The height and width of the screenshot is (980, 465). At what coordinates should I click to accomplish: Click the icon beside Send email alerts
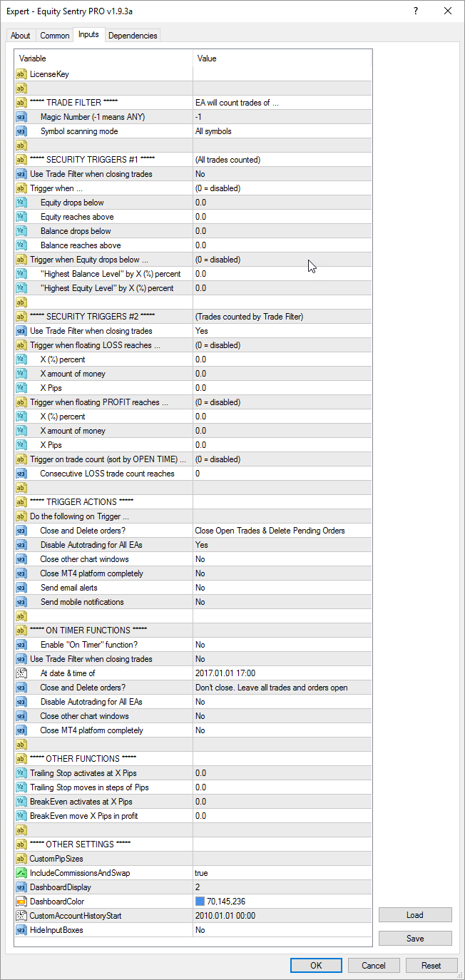[x=21, y=588]
